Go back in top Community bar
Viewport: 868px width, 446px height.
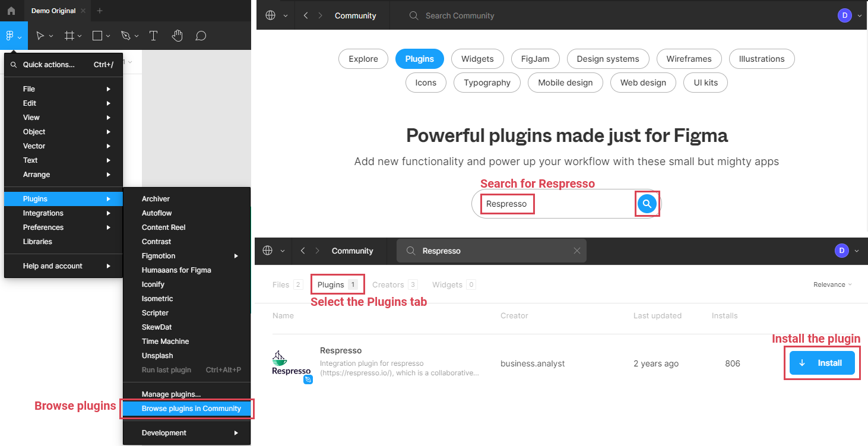pyautogui.click(x=306, y=15)
